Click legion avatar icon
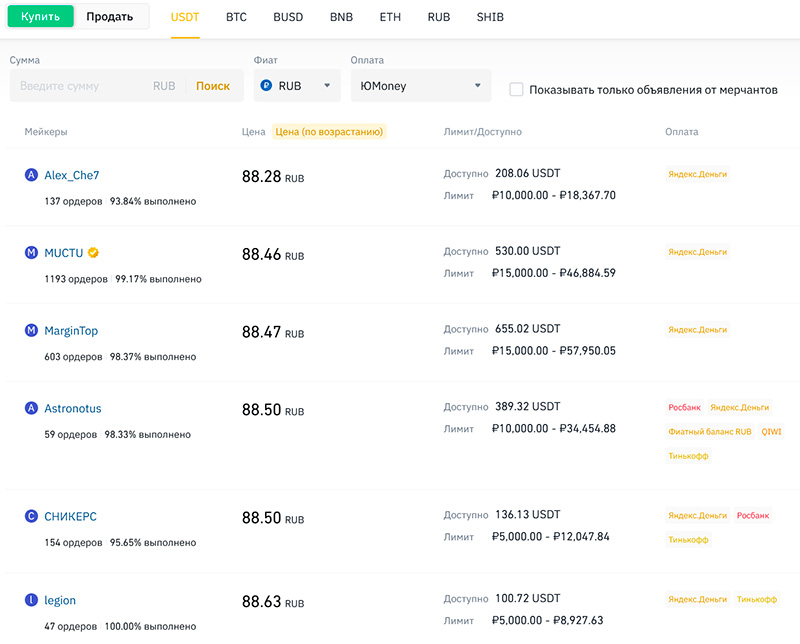 click(x=31, y=601)
